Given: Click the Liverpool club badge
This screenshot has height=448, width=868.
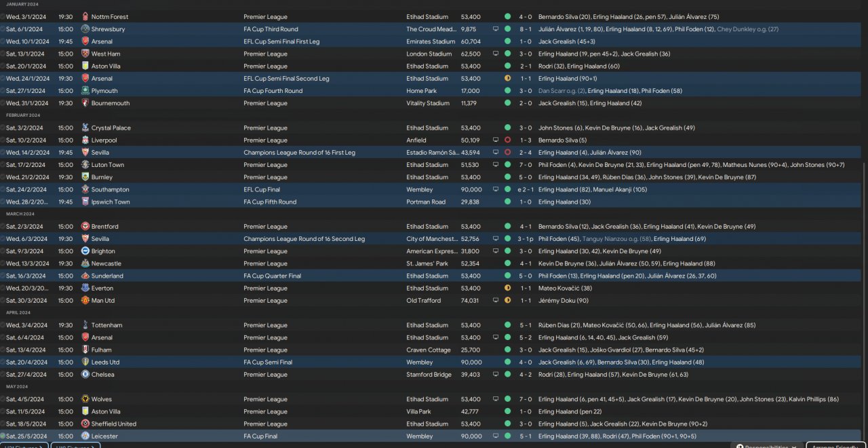Looking at the screenshot, I should [x=85, y=140].
